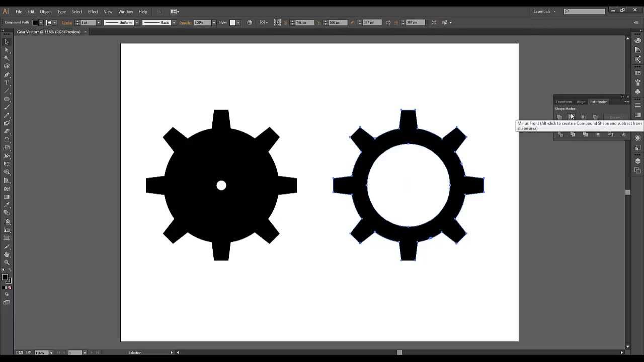
Task: Click the Minus Front Pathfinder icon
Action: click(x=571, y=117)
